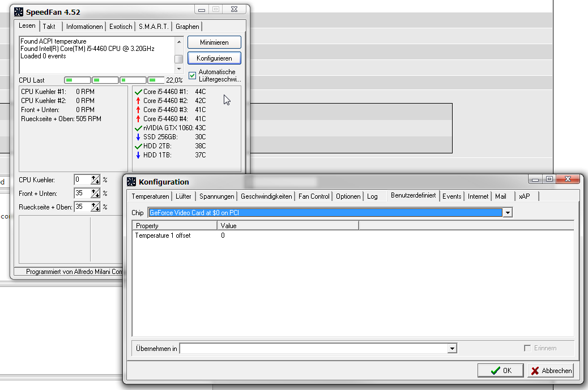Viewport: 588px width, 390px height.
Task: Switch to the Temperaturen configuration tab
Action: [150, 196]
